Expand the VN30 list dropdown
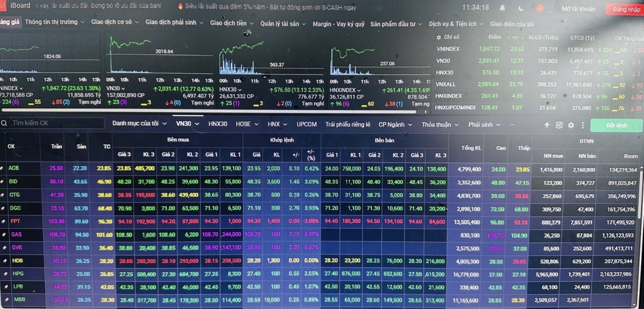Screen dimensions: 644x309 pyautogui.click(x=197, y=124)
